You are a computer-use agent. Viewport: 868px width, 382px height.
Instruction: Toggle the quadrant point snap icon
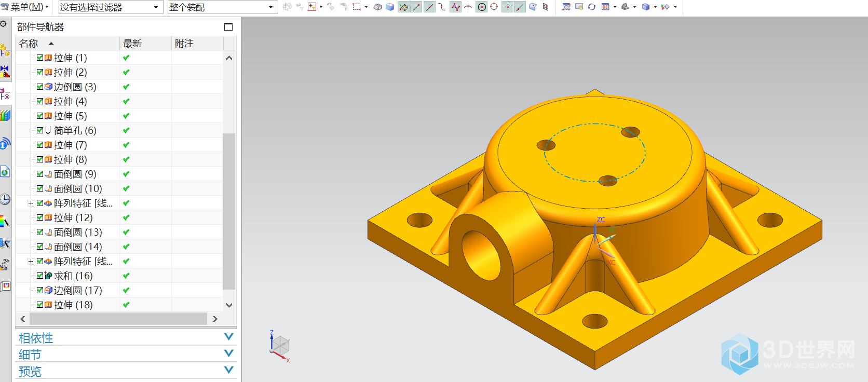tap(494, 7)
